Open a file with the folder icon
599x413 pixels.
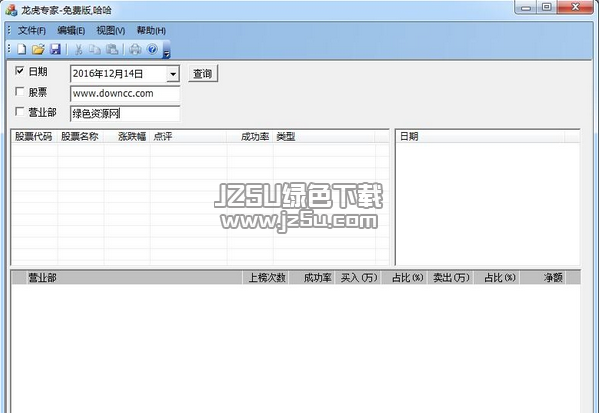(38, 49)
